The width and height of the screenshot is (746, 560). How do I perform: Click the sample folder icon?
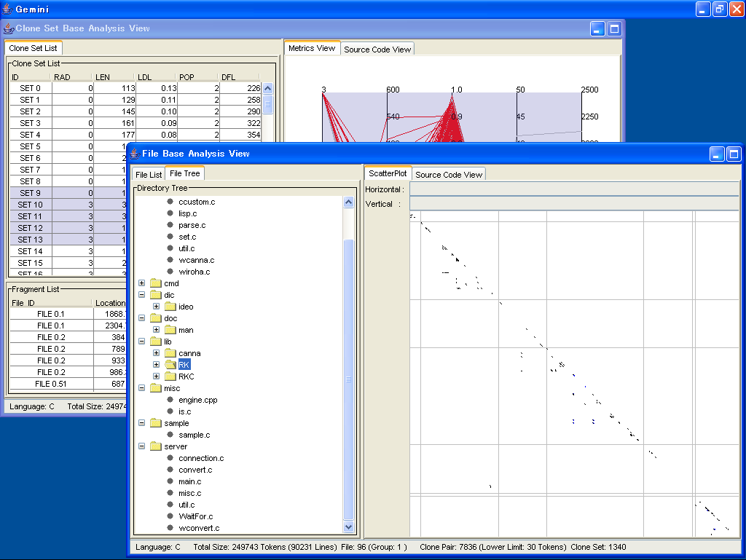click(x=155, y=423)
